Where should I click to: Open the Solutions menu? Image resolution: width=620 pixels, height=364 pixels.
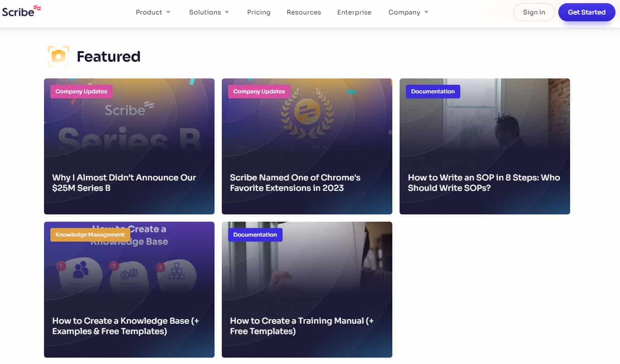[x=205, y=12]
